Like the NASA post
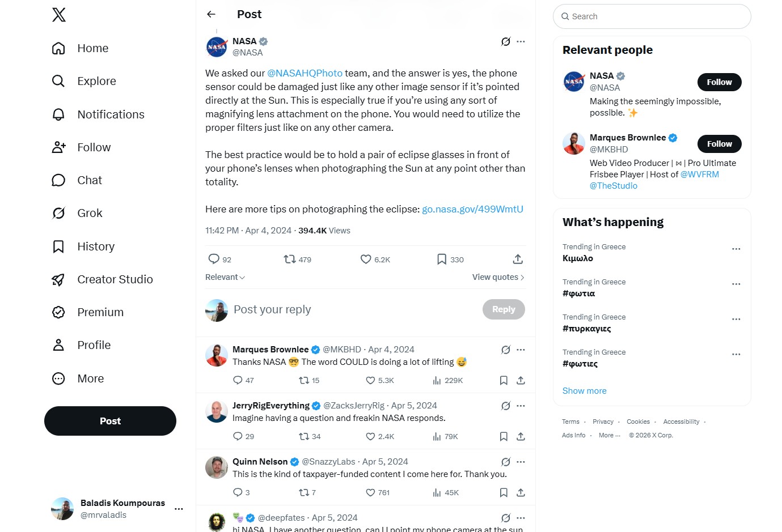The image size is (782, 532). (375, 259)
